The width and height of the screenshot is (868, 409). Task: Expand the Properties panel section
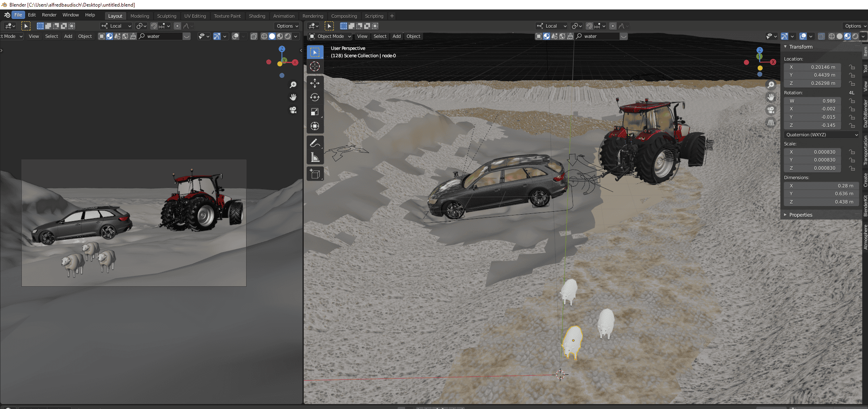pyautogui.click(x=801, y=215)
